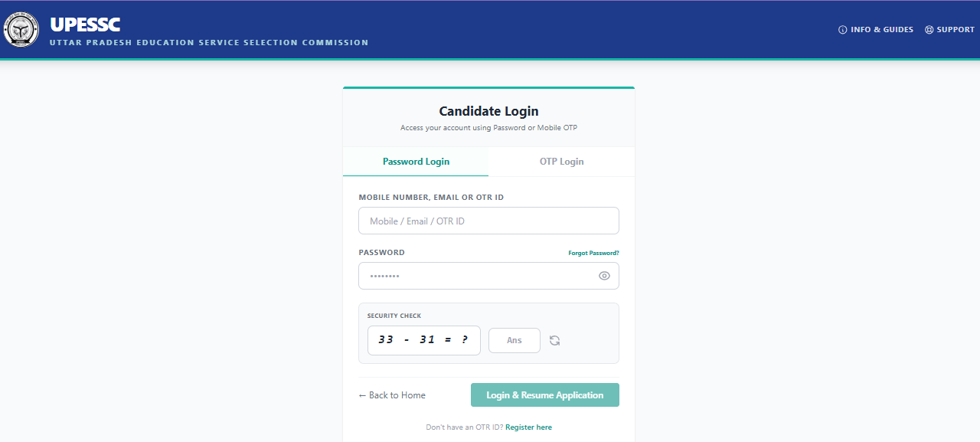This screenshot has width=980, height=442.
Task: Click the Mobile / Email / OTR ID field
Action: [488, 221]
